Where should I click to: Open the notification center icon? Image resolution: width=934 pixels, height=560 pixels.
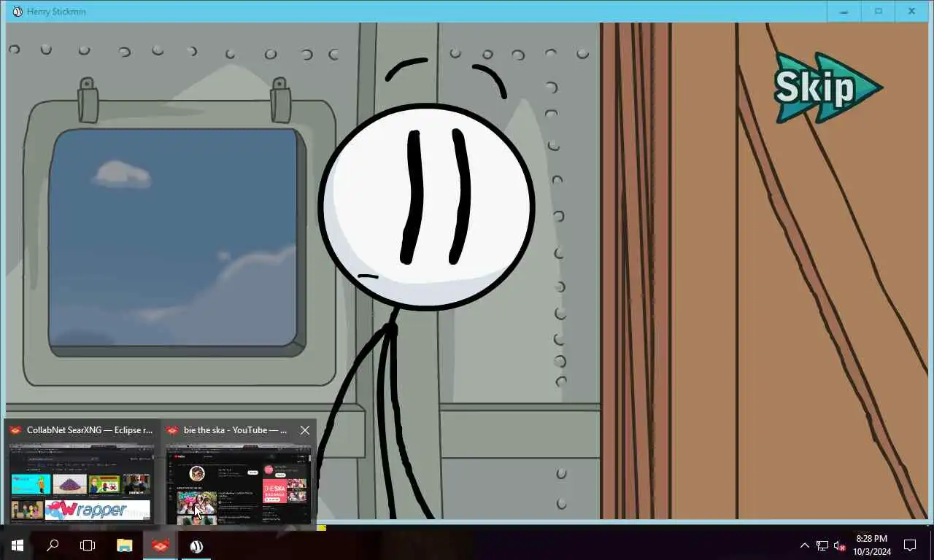[x=910, y=545]
